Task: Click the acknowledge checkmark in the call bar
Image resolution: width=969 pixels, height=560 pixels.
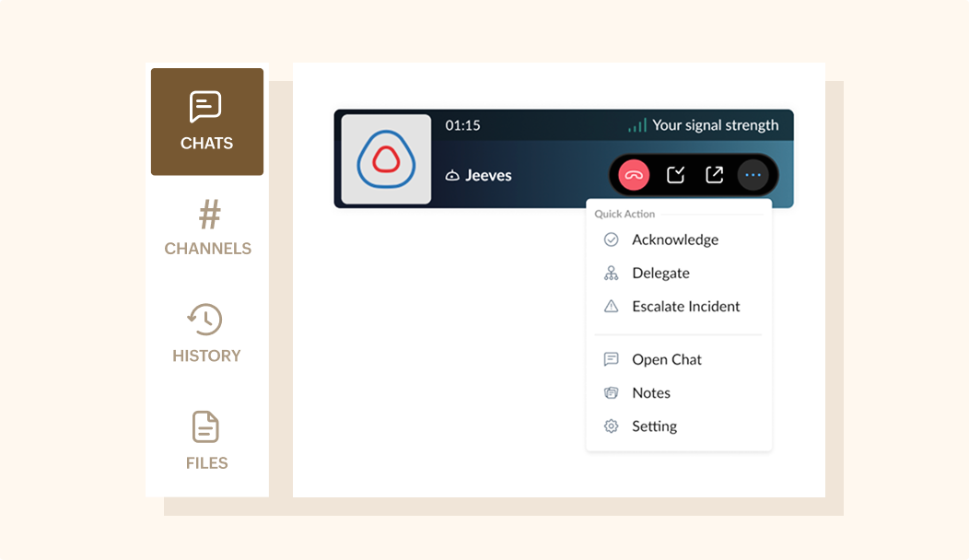Action: click(674, 174)
